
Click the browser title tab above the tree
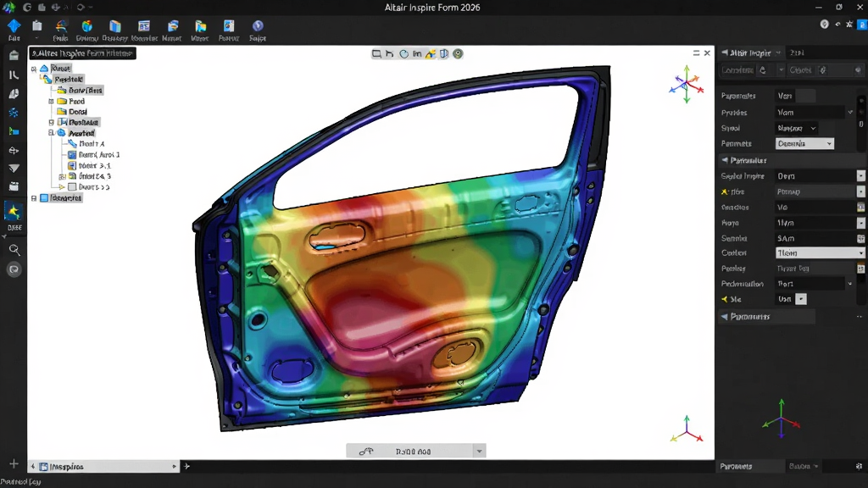(x=82, y=53)
